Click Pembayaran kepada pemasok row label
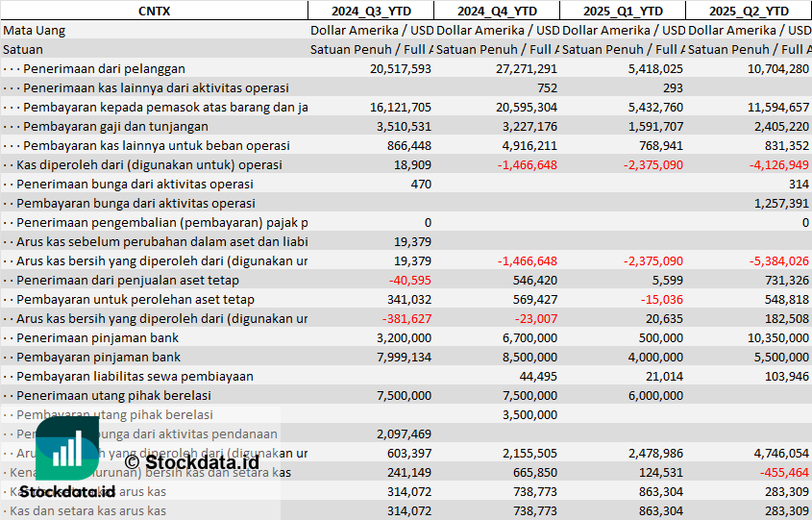Image resolution: width=812 pixels, height=520 pixels. pyautogui.click(x=165, y=108)
